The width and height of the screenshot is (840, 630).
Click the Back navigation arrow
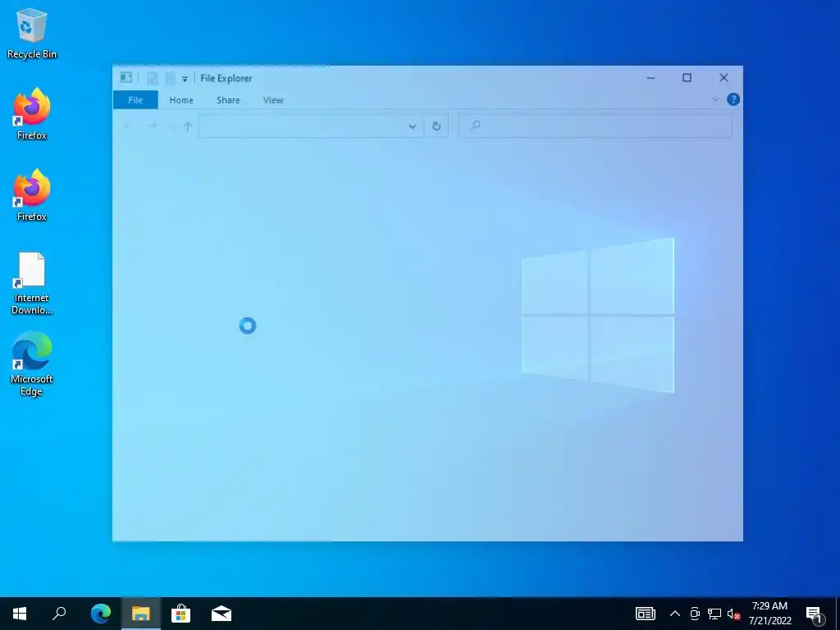coord(127,126)
